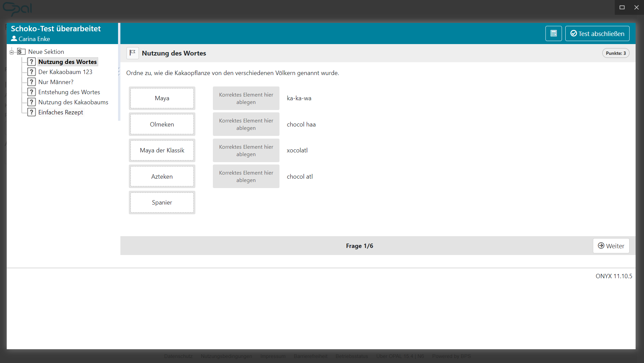Image resolution: width=644 pixels, height=363 pixels.
Task: Select the Maya answer tile
Action: coord(162,98)
